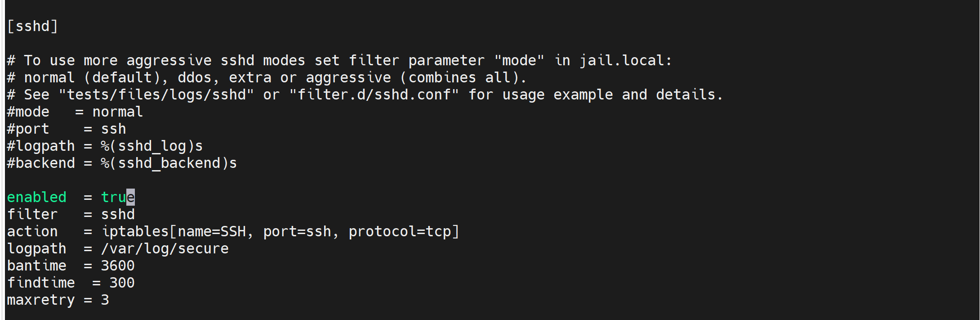Click the sshd filter value
The width and height of the screenshot is (980, 320).
pos(118,214)
